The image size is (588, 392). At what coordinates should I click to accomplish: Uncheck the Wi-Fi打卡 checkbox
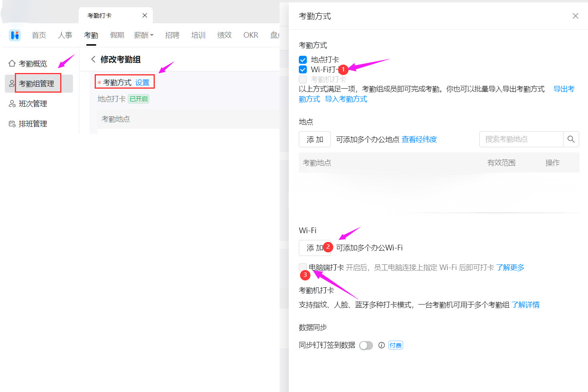coord(303,69)
